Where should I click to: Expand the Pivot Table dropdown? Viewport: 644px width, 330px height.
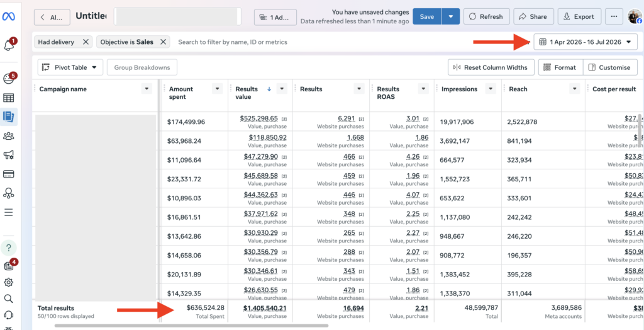click(x=70, y=67)
